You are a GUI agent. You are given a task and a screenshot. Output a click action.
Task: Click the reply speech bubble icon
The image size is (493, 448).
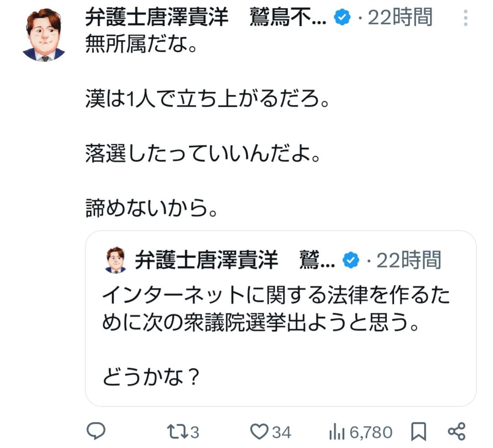96,431
